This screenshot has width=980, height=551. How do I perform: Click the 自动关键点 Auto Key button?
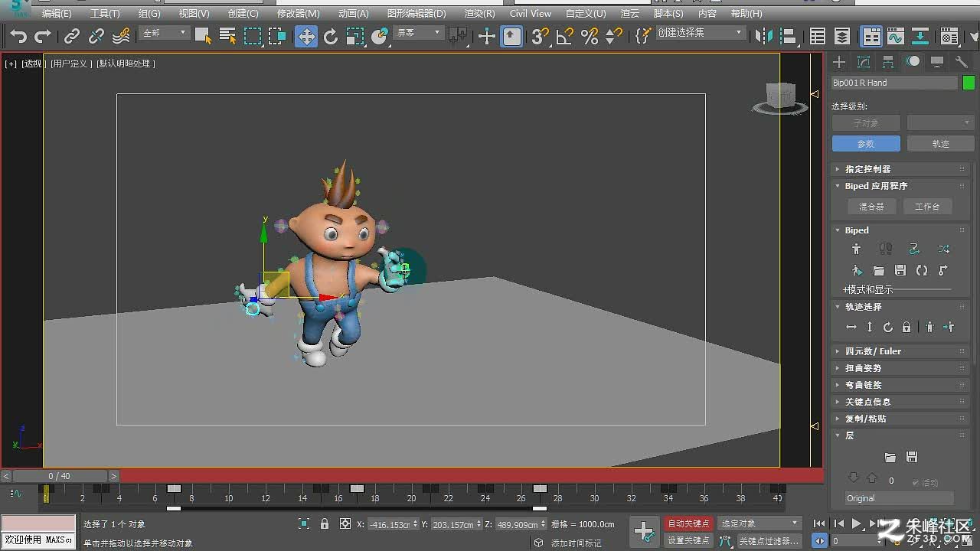coord(688,523)
